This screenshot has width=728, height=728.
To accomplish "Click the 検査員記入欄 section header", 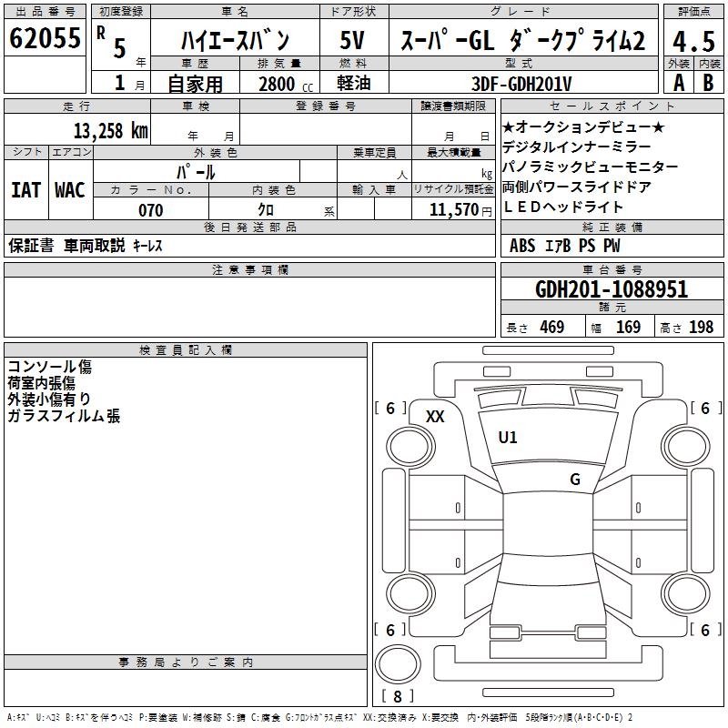I will 186,350.
